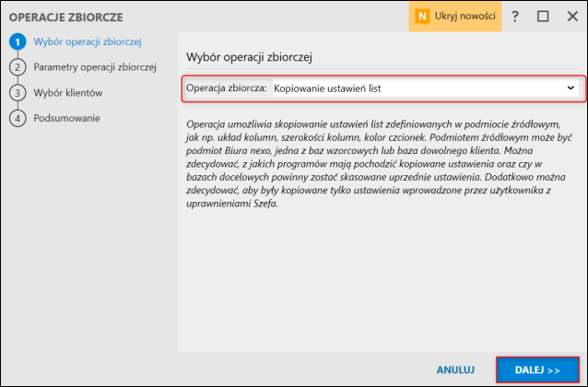Image resolution: width=588 pixels, height=387 pixels.
Task: Click the step 2 number circle
Action: click(17, 67)
